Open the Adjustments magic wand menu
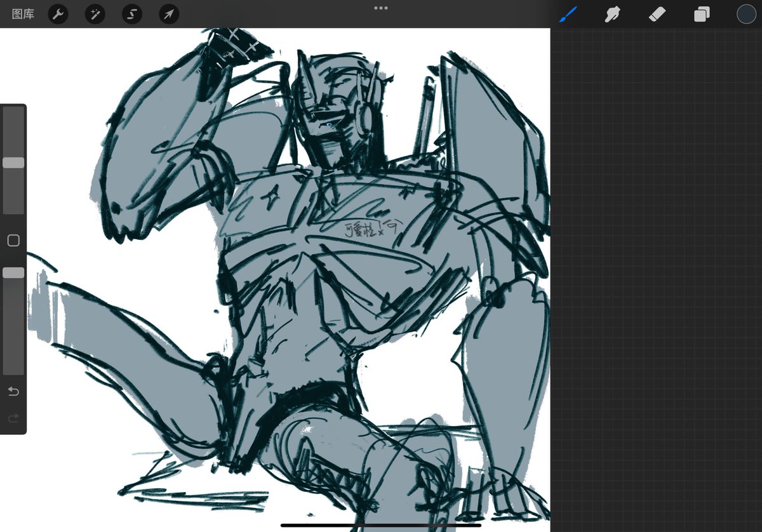This screenshot has width=762, height=532. click(x=95, y=14)
